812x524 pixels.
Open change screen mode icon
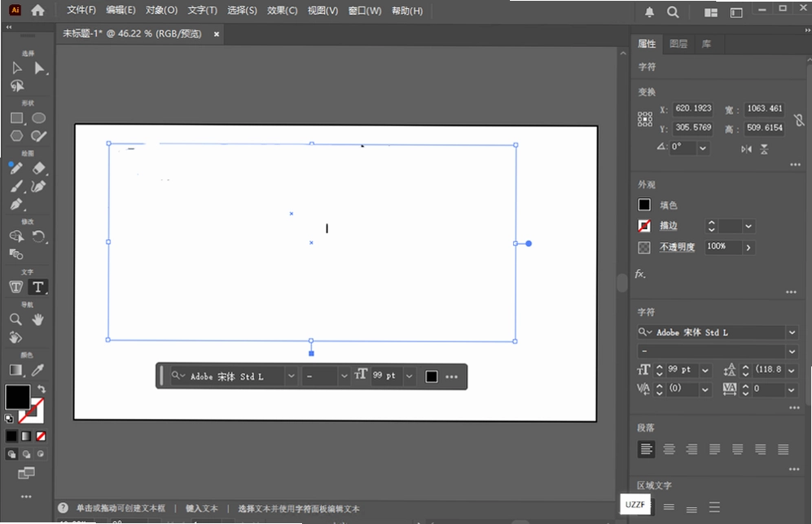tap(26, 473)
